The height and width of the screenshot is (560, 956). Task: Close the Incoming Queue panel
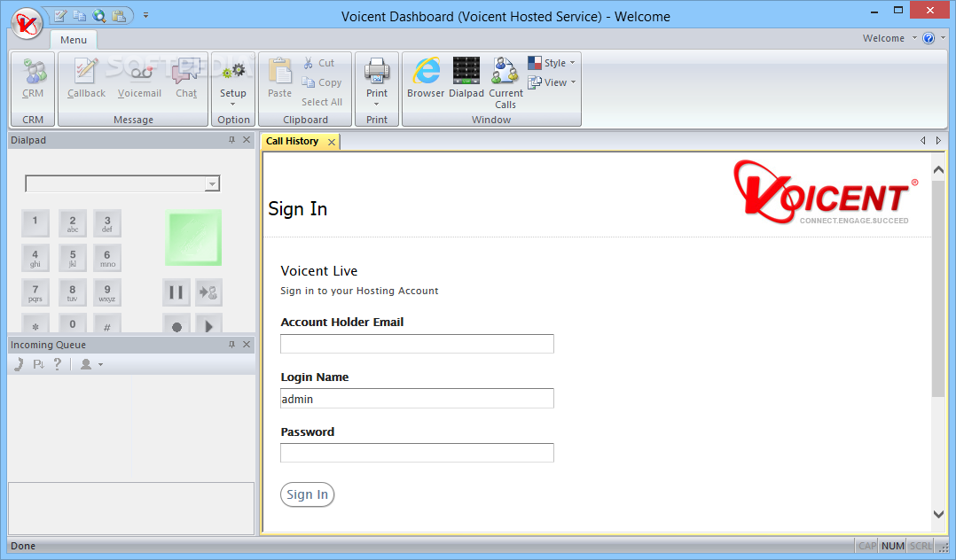pos(247,345)
